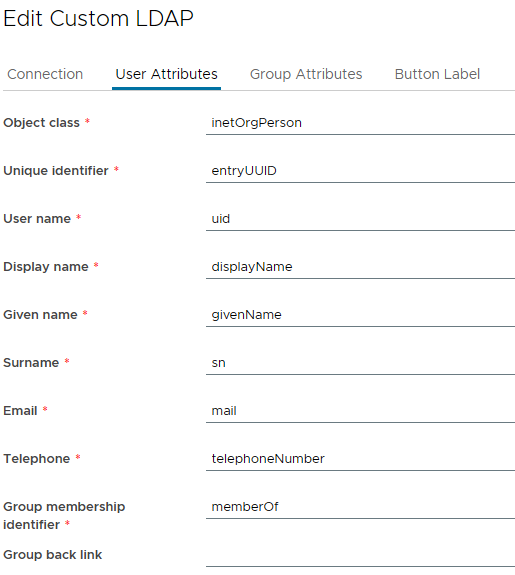Click the Email field containing mail
The image size is (515, 575).
click(360, 411)
